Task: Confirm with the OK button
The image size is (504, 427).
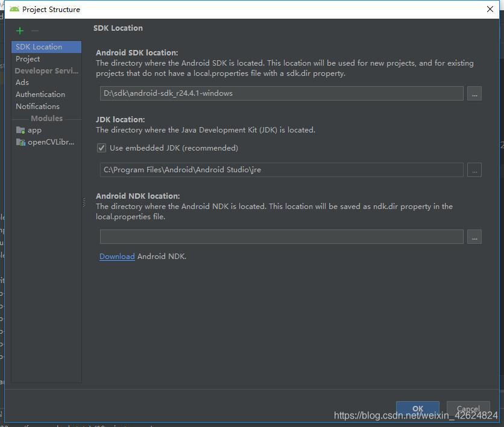Action: 418,408
